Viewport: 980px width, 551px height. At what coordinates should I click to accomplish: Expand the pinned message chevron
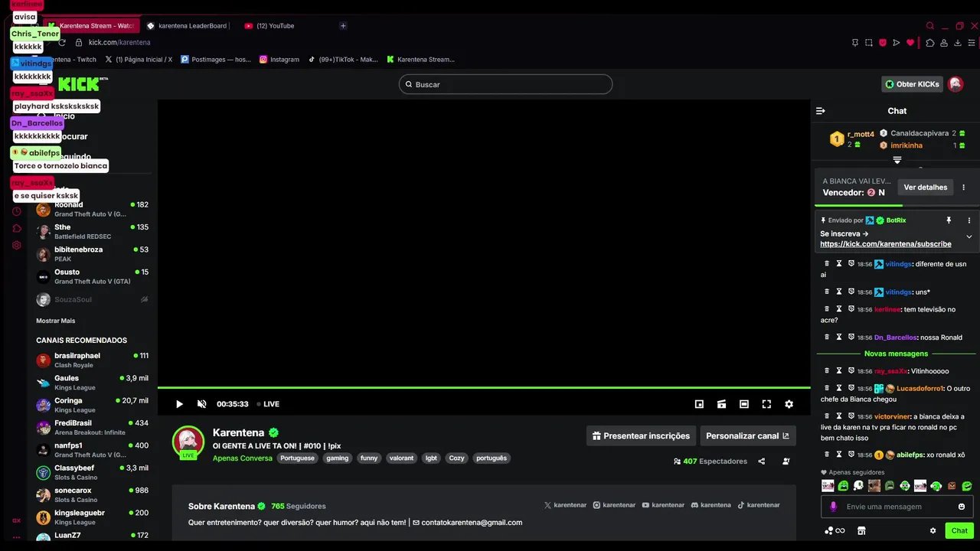[x=969, y=237]
